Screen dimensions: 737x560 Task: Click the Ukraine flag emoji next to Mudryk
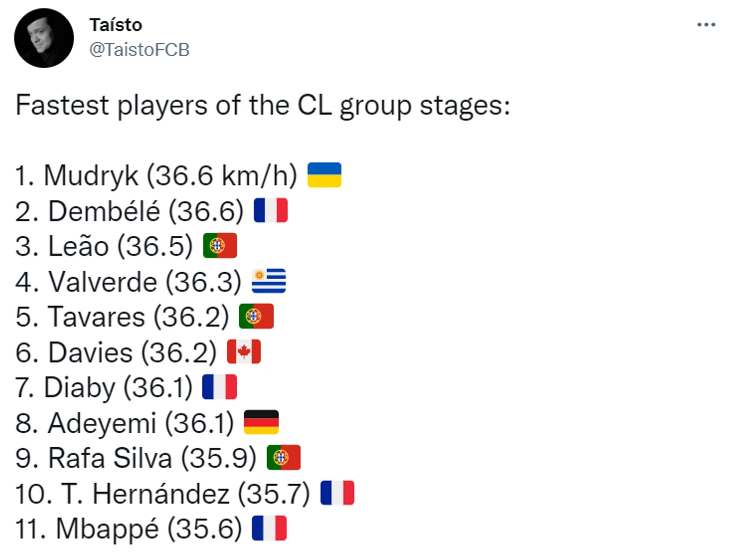pyautogui.click(x=325, y=175)
